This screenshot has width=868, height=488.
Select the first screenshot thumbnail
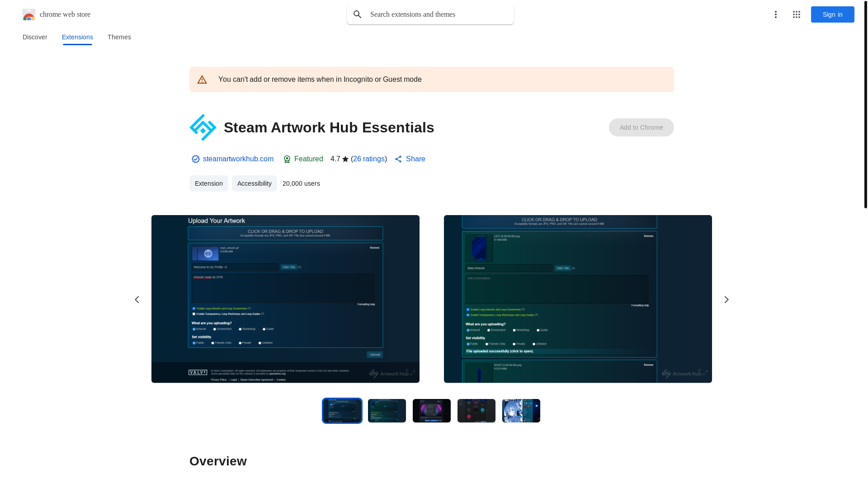tap(342, 411)
